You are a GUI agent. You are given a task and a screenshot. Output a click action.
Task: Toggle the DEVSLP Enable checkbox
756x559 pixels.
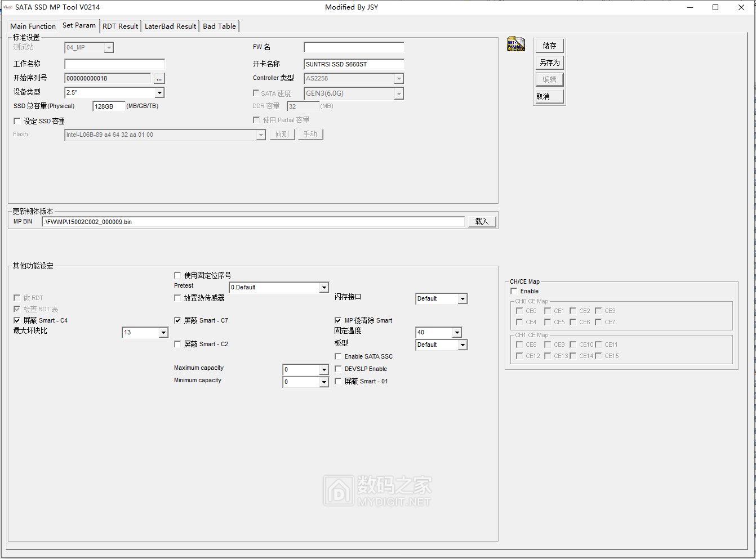(338, 369)
